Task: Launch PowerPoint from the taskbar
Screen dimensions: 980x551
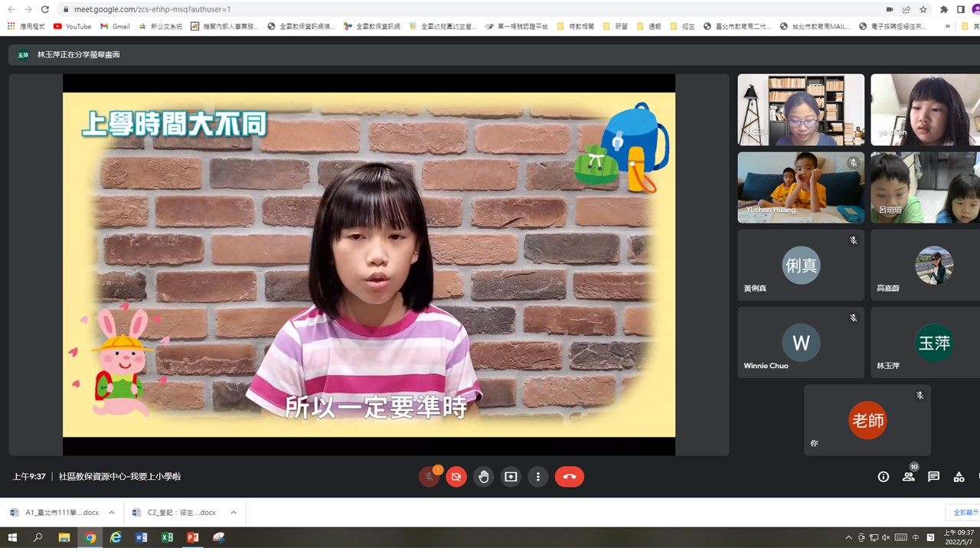Action: 193,538
